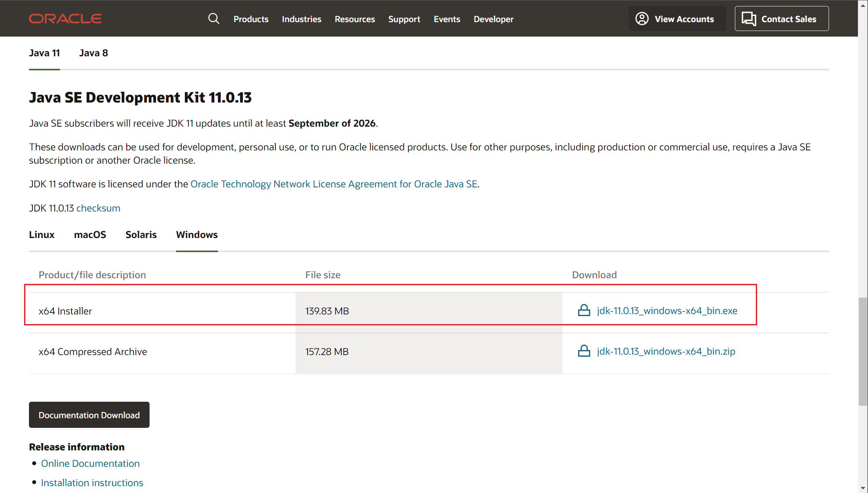
Task: Click scrollbar down arrow at bottom
Action: 863,488
